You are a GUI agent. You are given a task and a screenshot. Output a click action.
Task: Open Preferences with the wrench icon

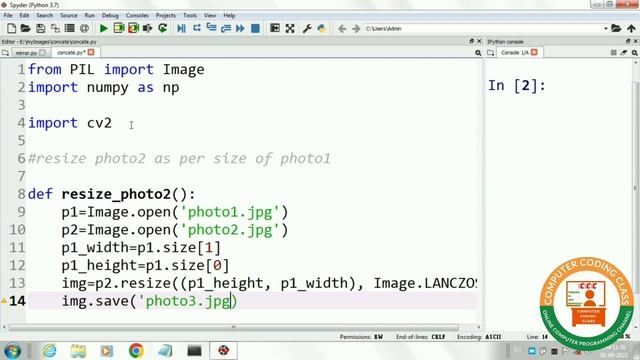(307, 28)
